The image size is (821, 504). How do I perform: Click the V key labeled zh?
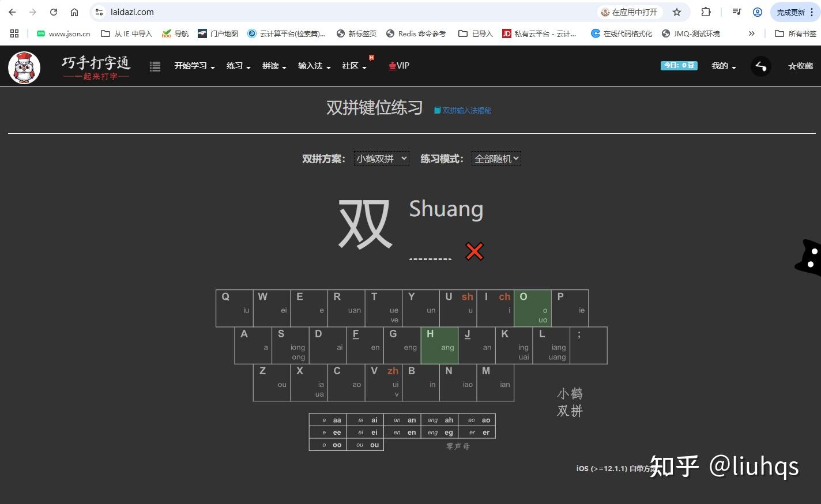click(x=384, y=382)
